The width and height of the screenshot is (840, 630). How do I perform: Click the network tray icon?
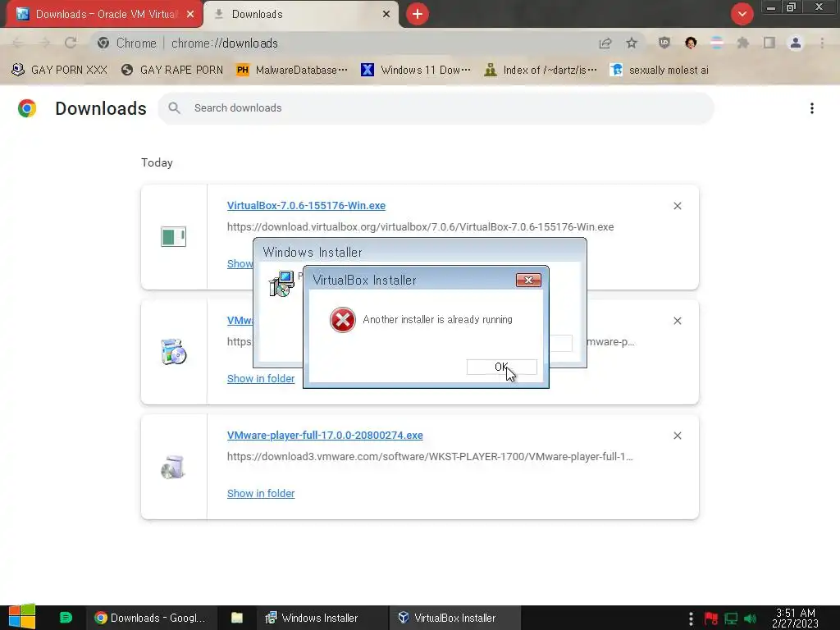click(731, 619)
